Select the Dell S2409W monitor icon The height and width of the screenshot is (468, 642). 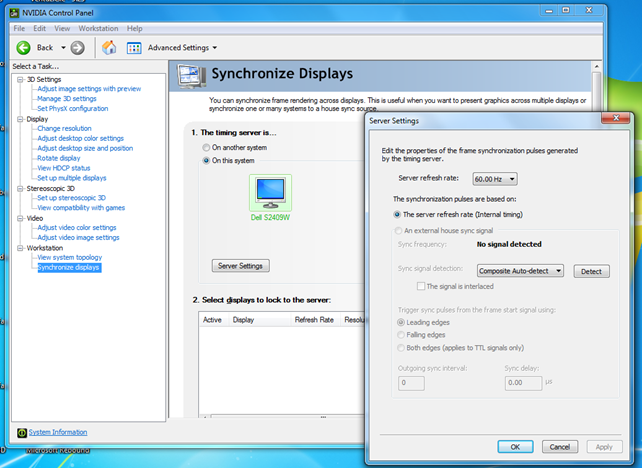268,191
